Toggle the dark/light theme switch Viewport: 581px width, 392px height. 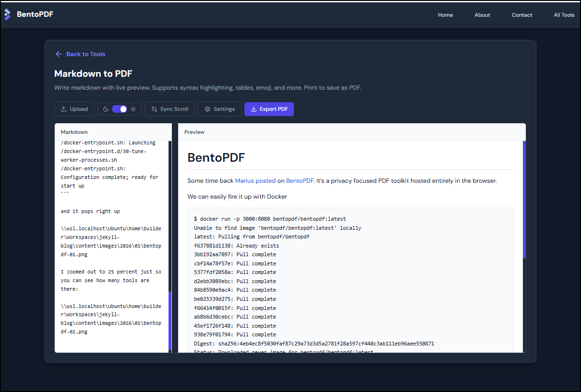(120, 109)
